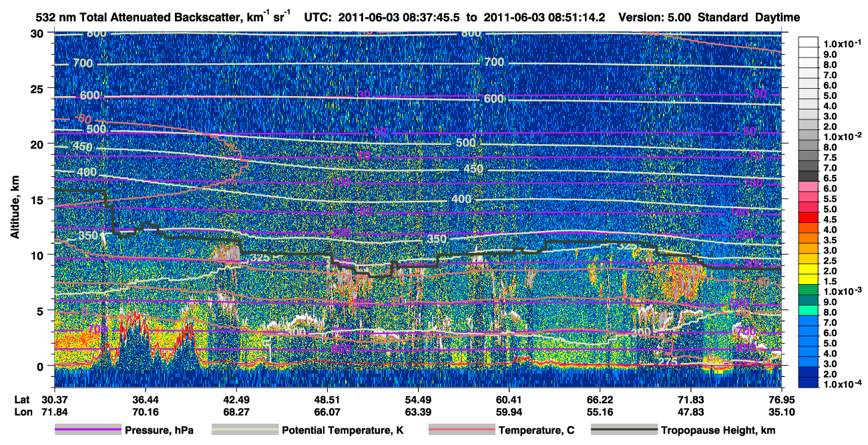Click longitude value 70.16
This screenshot has width=868, height=445.
click(x=145, y=411)
